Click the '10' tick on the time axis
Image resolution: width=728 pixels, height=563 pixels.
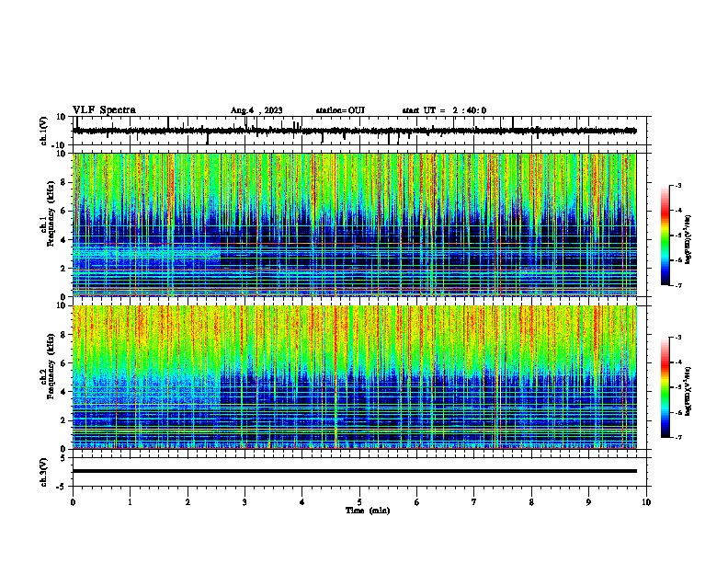(x=646, y=502)
